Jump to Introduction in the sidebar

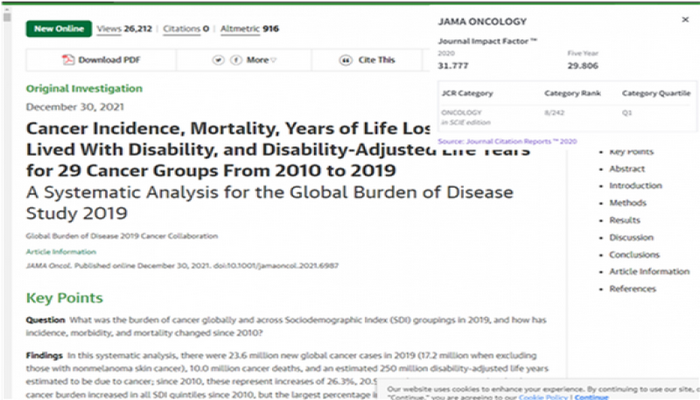pos(635,186)
